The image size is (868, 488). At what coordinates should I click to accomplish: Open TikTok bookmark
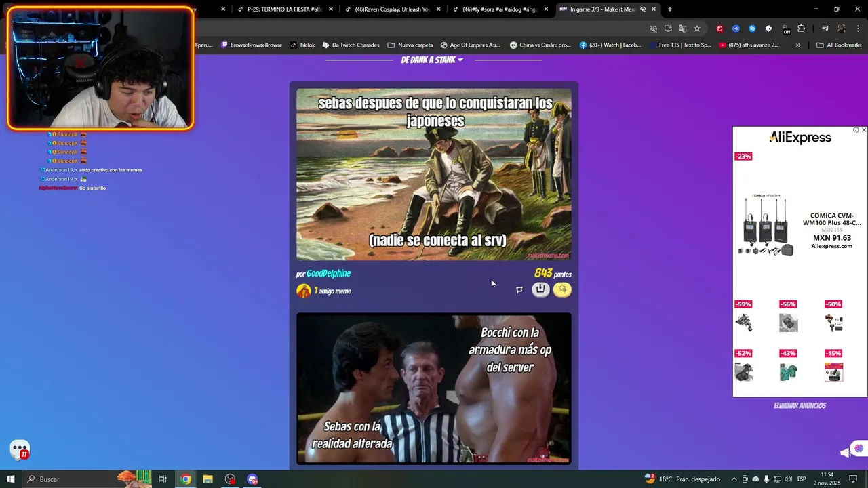(302, 45)
